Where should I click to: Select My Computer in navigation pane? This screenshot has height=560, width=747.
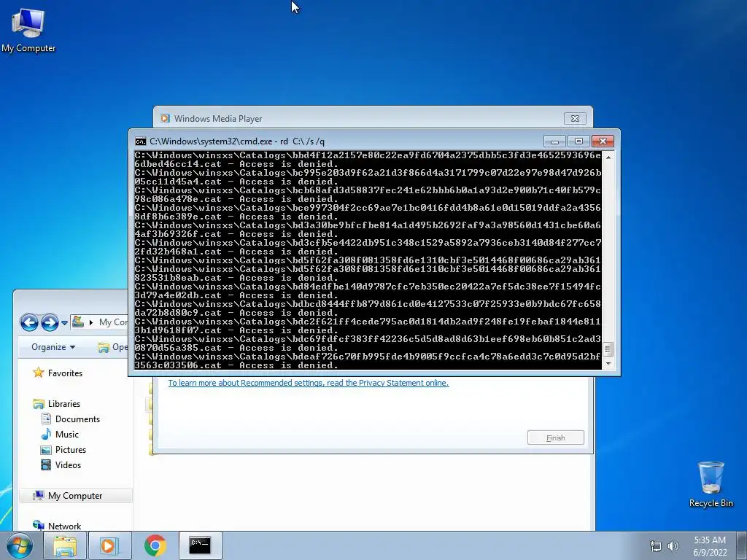coord(75,496)
